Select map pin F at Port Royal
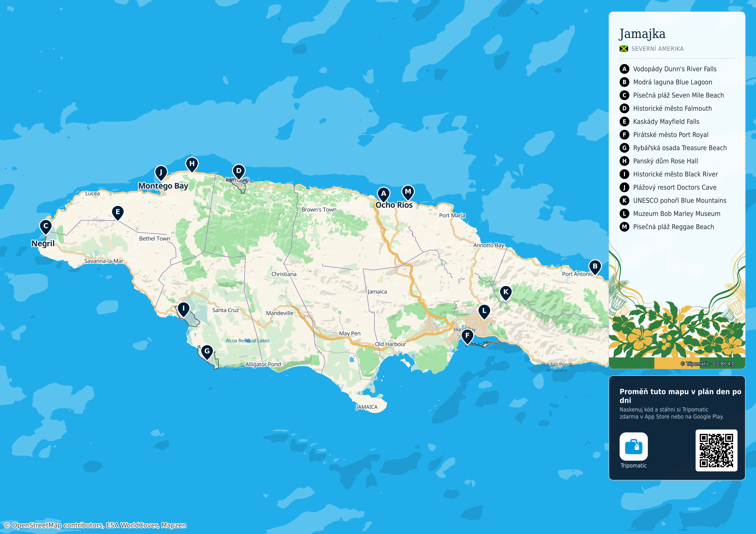The width and height of the screenshot is (756, 534). point(467,336)
